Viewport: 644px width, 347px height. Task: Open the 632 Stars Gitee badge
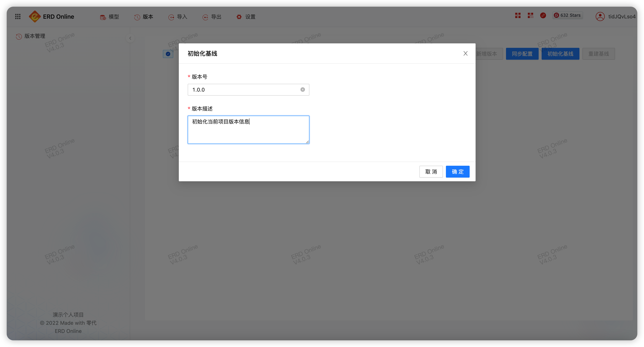click(568, 15)
